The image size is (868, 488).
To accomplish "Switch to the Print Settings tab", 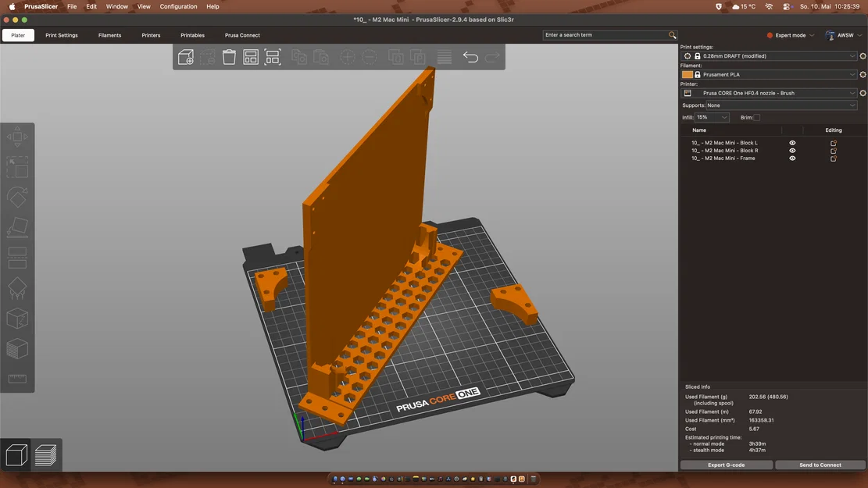I will coord(62,35).
